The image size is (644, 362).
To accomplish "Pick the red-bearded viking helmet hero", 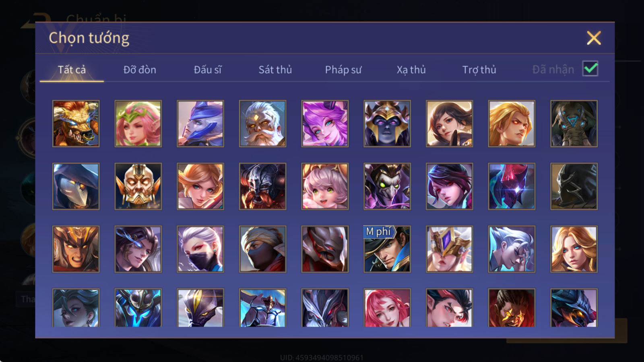I will [262, 186].
